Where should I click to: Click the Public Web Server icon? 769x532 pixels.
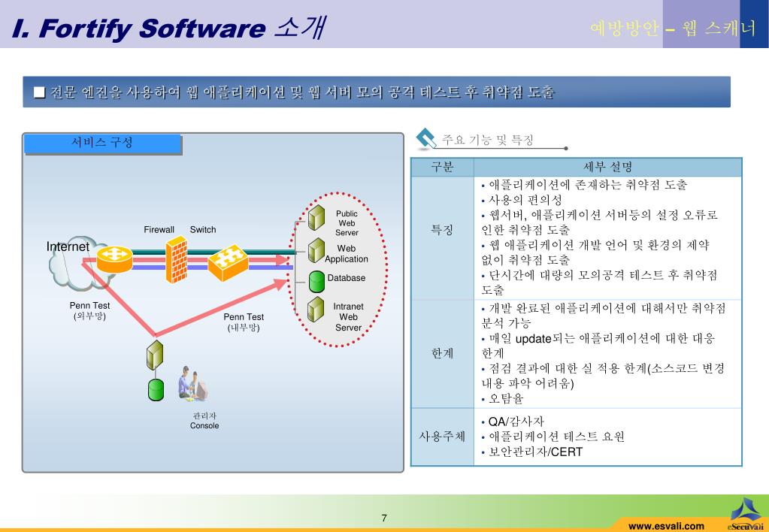point(316,217)
